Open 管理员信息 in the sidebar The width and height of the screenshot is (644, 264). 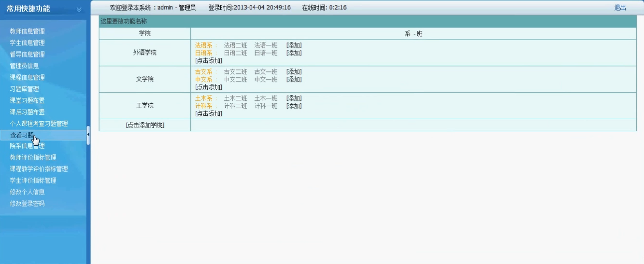(x=25, y=66)
